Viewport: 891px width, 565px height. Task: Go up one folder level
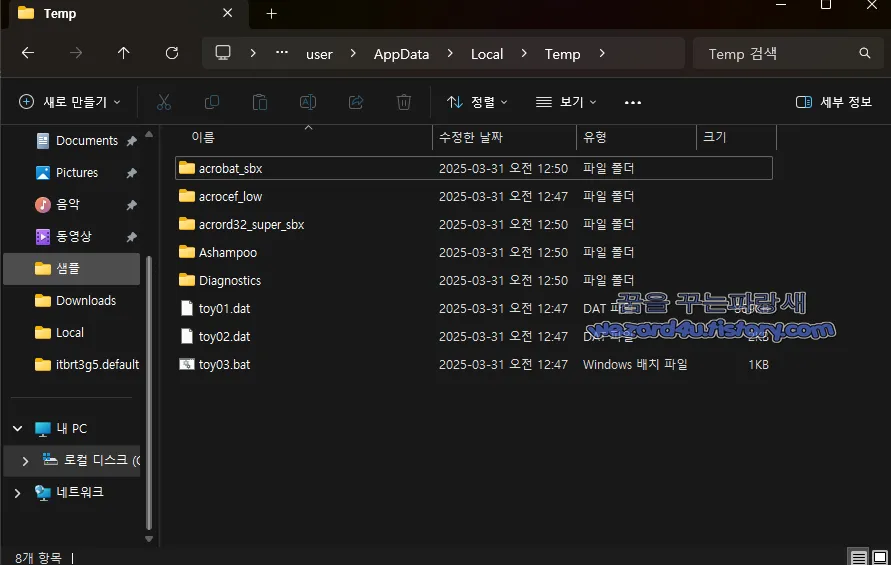[123, 53]
